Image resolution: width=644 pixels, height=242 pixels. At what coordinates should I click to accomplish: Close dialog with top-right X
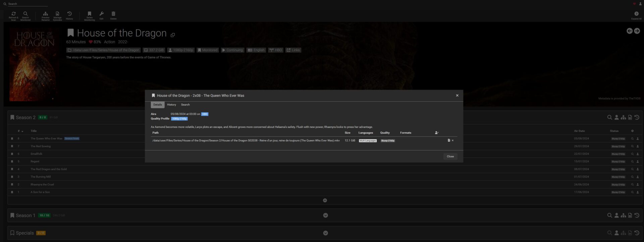coord(457,96)
